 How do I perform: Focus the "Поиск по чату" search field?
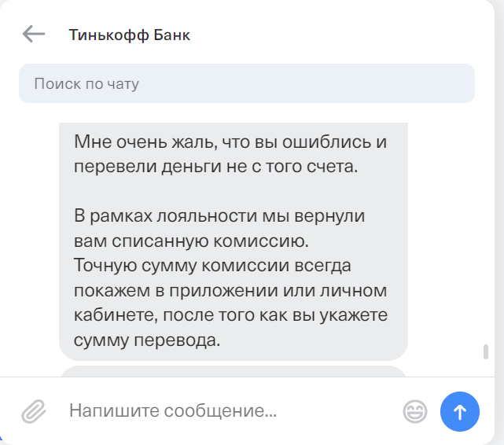(246, 83)
